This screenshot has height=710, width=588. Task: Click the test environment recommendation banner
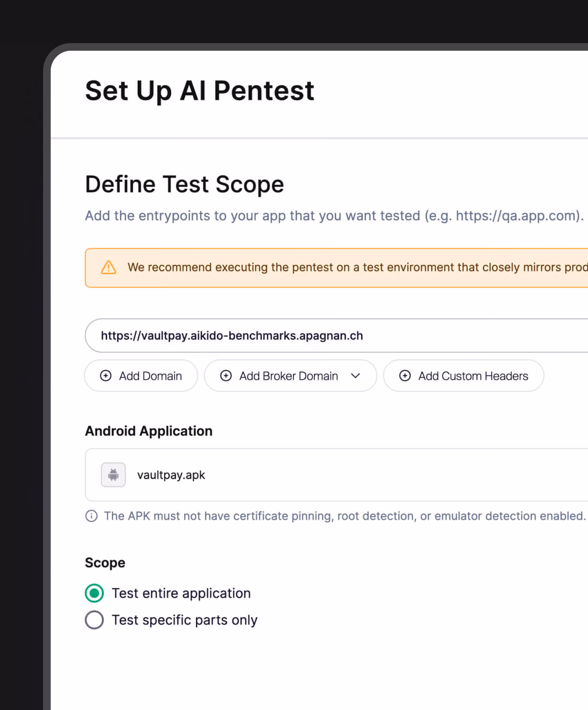coord(336,268)
